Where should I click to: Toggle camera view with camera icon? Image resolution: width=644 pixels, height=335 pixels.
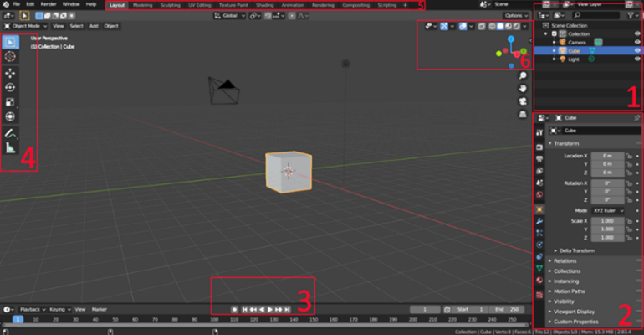[x=523, y=100]
